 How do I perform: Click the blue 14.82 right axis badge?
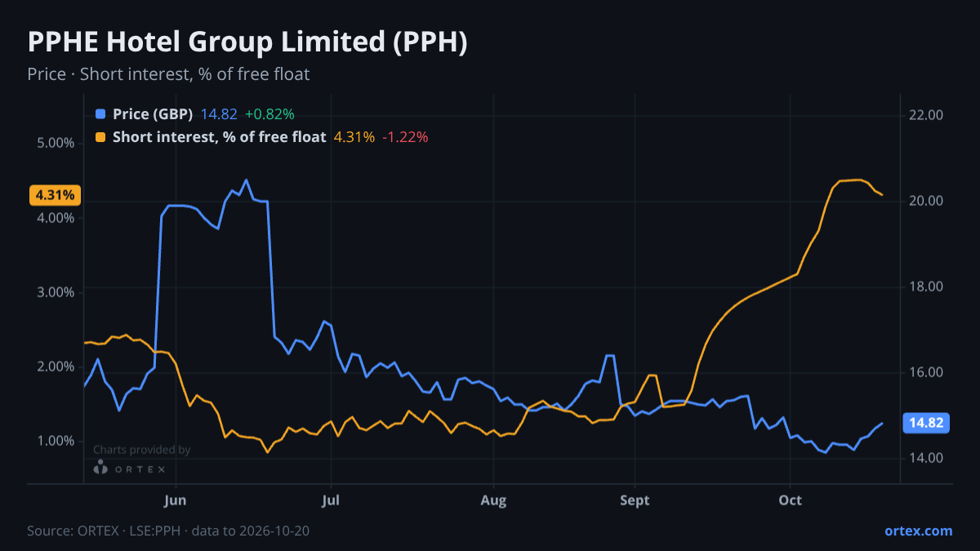click(927, 423)
